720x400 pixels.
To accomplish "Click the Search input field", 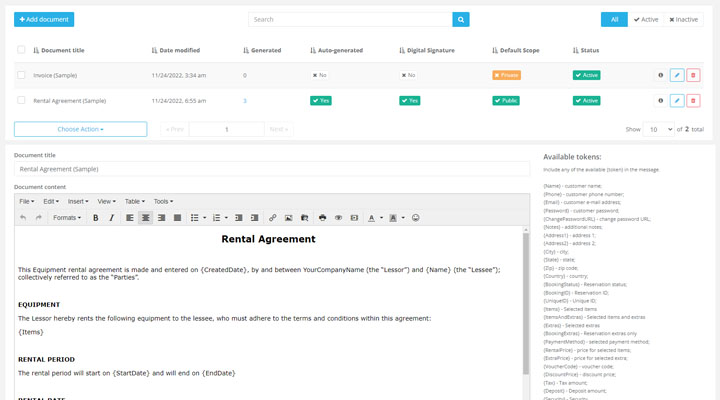I will click(350, 19).
